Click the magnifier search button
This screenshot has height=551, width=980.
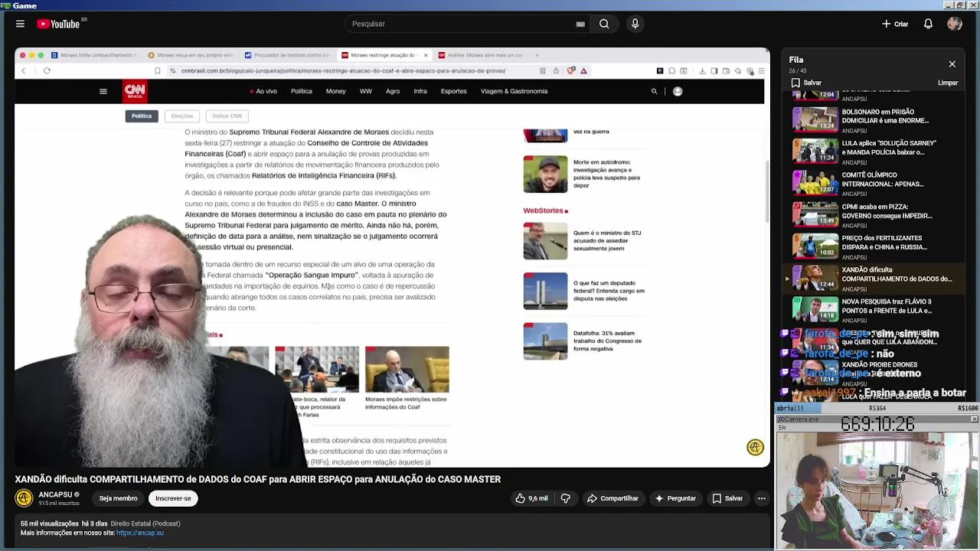604,24
